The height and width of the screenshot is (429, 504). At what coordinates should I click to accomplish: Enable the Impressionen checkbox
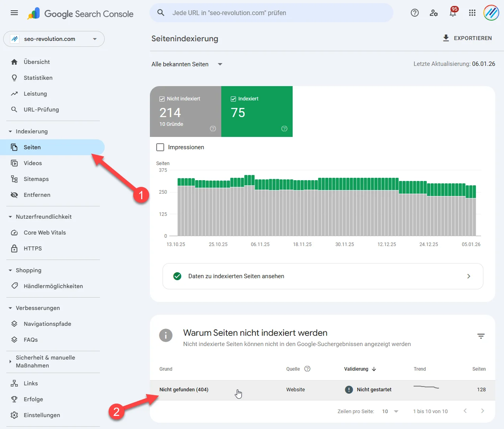[x=160, y=147]
